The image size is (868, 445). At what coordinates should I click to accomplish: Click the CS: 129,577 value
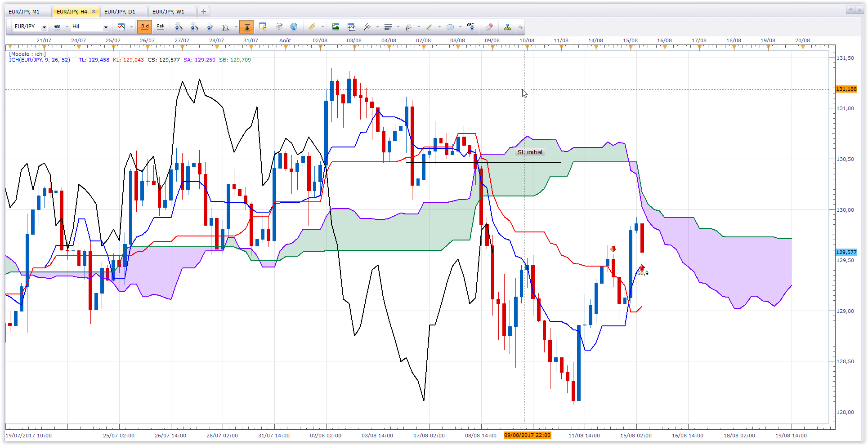164,60
